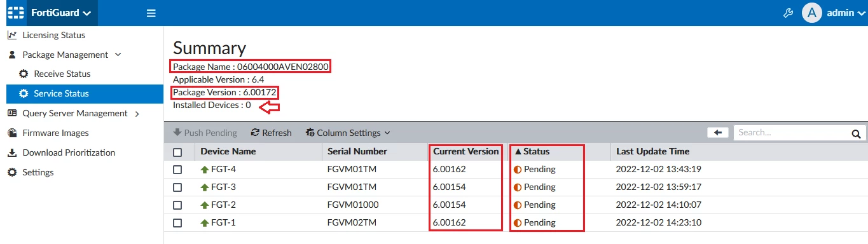Click serial number FGVM02TM
Viewport: 868px width, 244px height.
352,223
